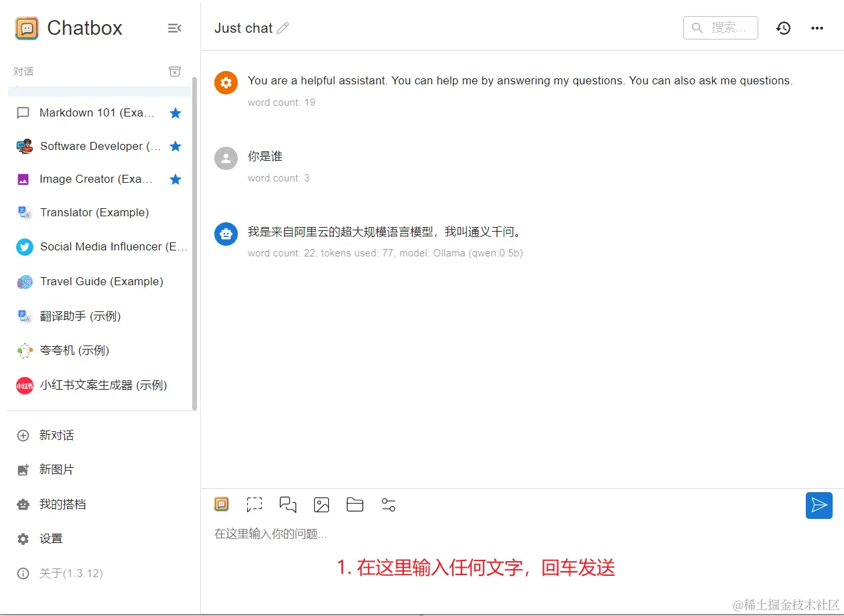844x616 pixels.
Task: Click the system prompt message text
Action: pos(520,80)
